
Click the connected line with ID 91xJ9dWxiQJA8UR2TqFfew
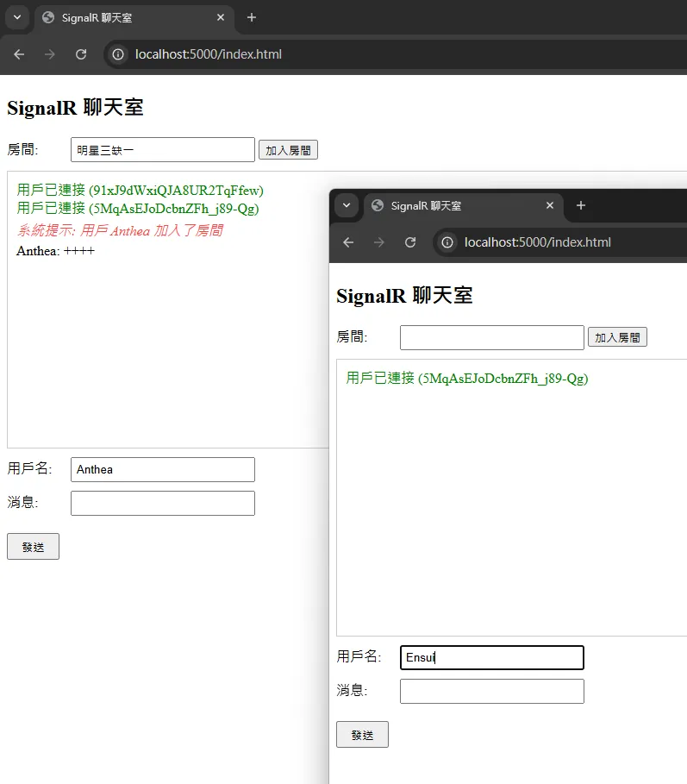click(x=140, y=190)
